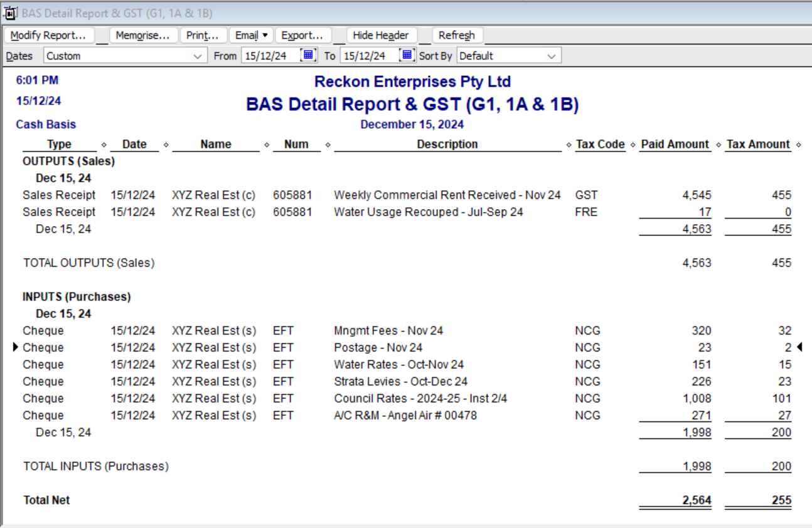Click the 320 paid amount for Mngmt Fees
The width and height of the screenshot is (812, 528).
tap(702, 331)
